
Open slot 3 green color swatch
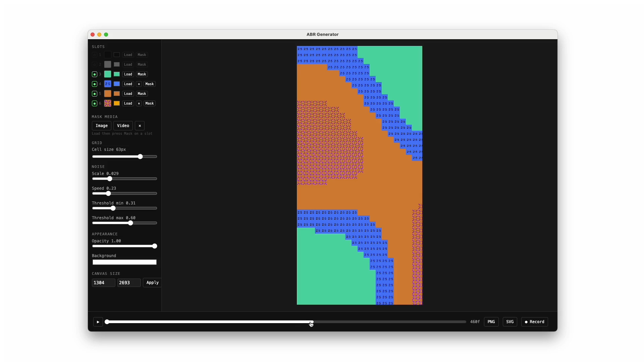click(x=117, y=74)
